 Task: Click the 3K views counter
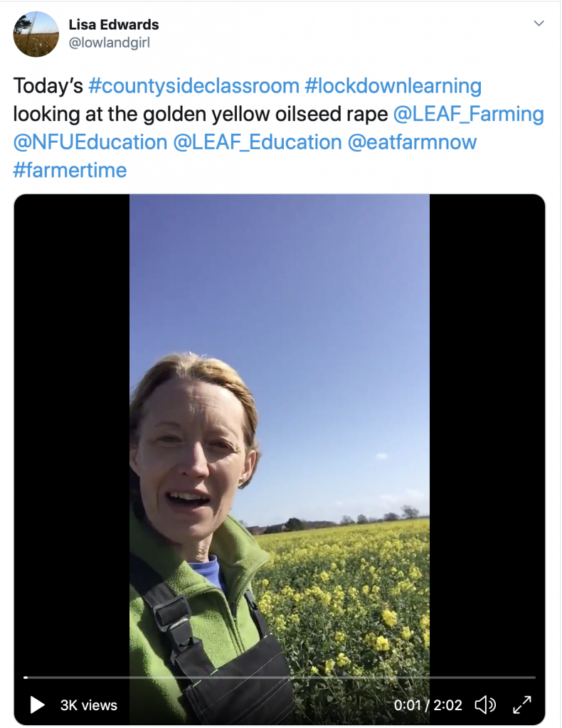point(89,705)
